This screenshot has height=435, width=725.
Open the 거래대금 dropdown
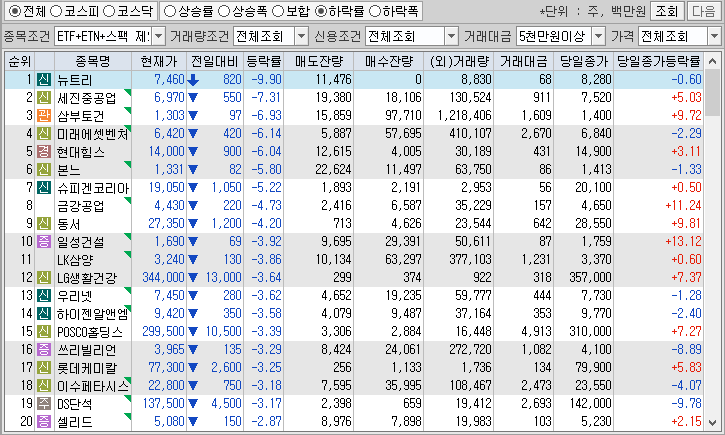tap(598, 36)
